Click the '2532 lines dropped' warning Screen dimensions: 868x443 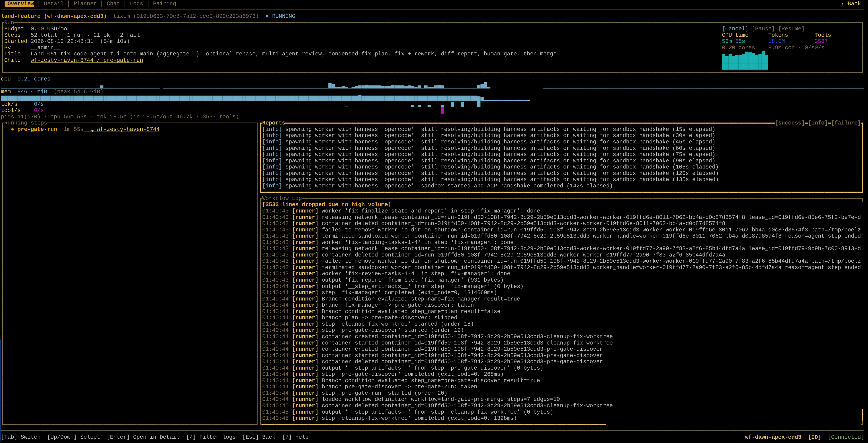pos(326,205)
